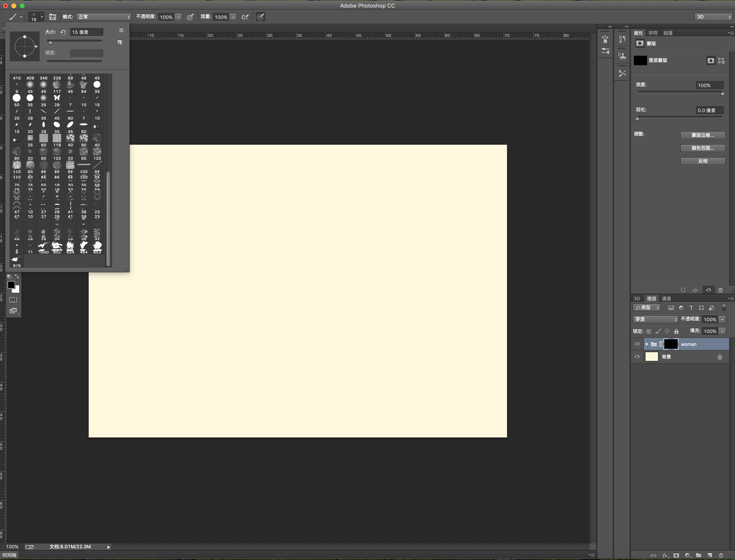Viewport: 735px width, 560px height.
Task: Toggle visibility of the 背景 layer
Action: tap(637, 357)
